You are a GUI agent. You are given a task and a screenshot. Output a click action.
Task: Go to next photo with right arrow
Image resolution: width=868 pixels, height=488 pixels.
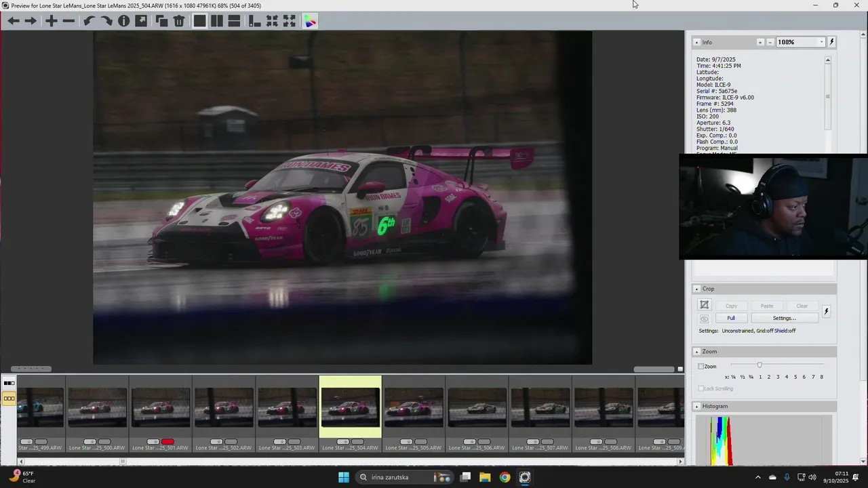click(31, 21)
